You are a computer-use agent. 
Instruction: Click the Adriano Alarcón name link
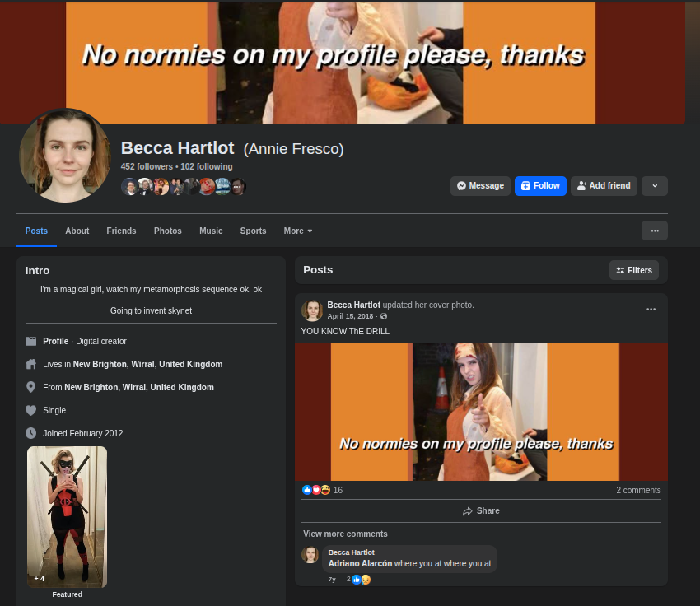pos(360,564)
